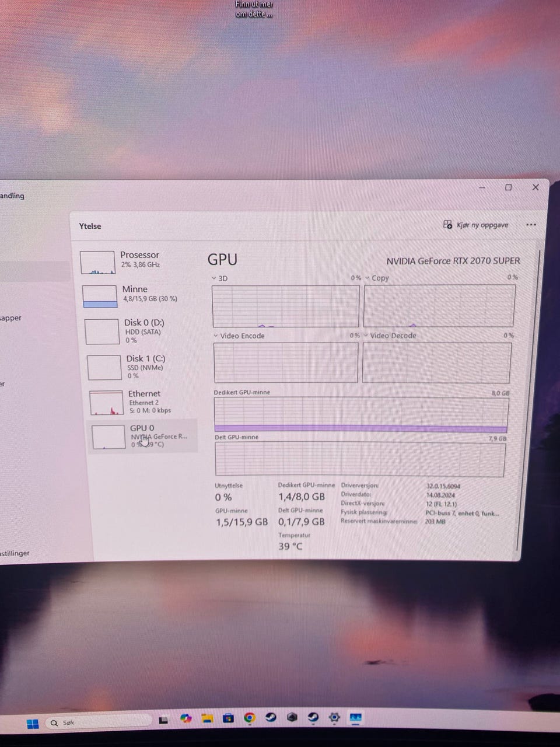Screen dimensions: 560x747
Task: Open the Windows Start menu
Action: (x=33, y=724)
